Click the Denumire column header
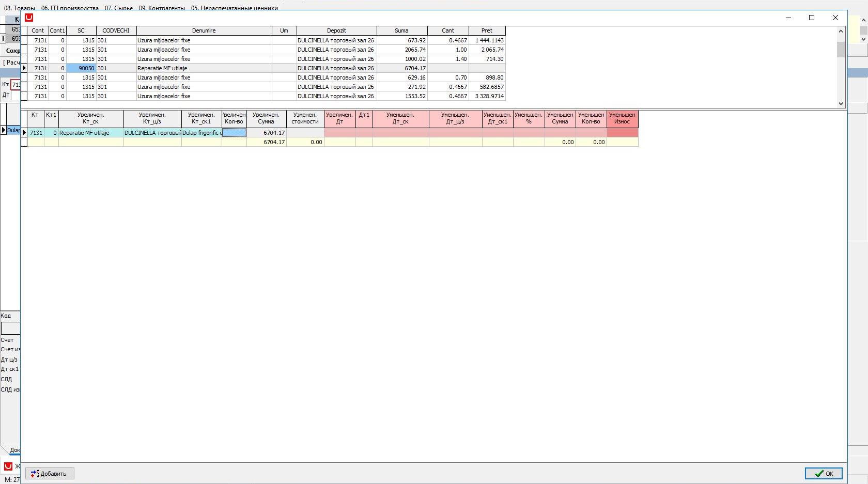 [x=204, y=31]
